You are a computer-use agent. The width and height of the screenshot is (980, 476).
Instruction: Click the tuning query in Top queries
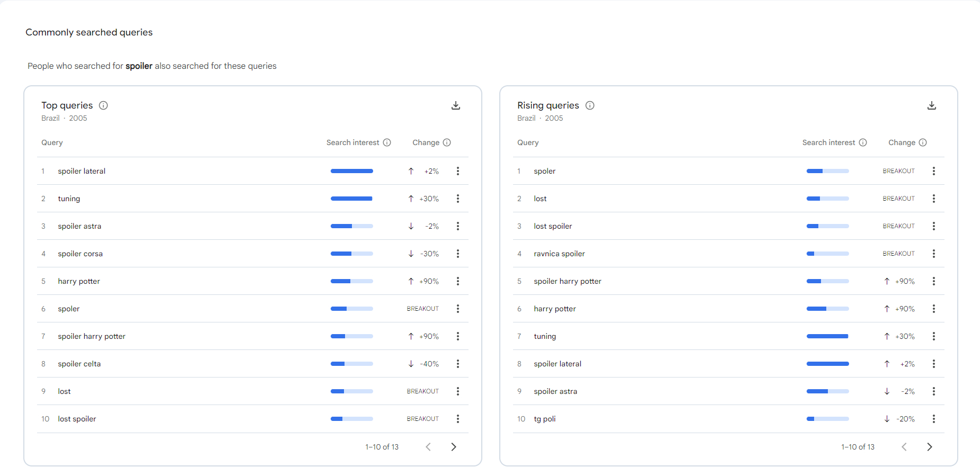69,199
